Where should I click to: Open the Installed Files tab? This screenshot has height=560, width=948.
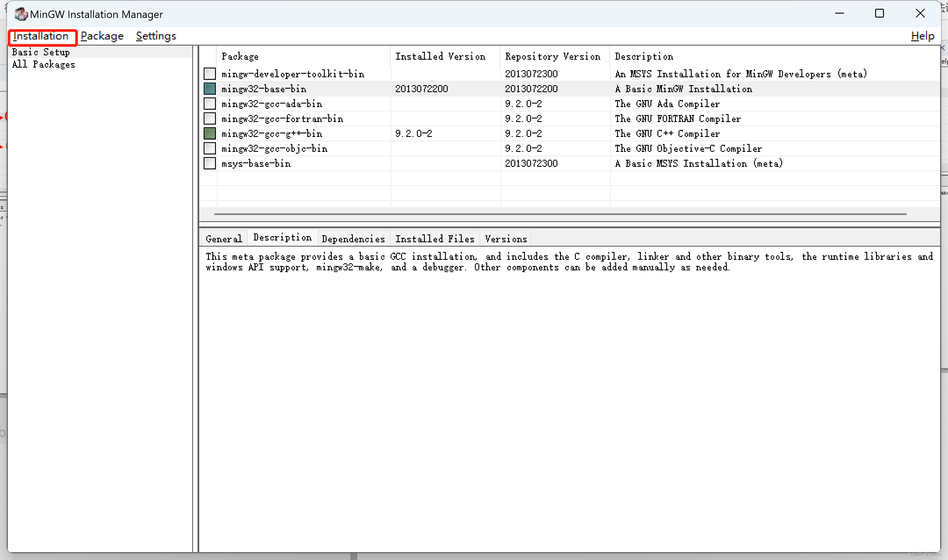(434, 239)
